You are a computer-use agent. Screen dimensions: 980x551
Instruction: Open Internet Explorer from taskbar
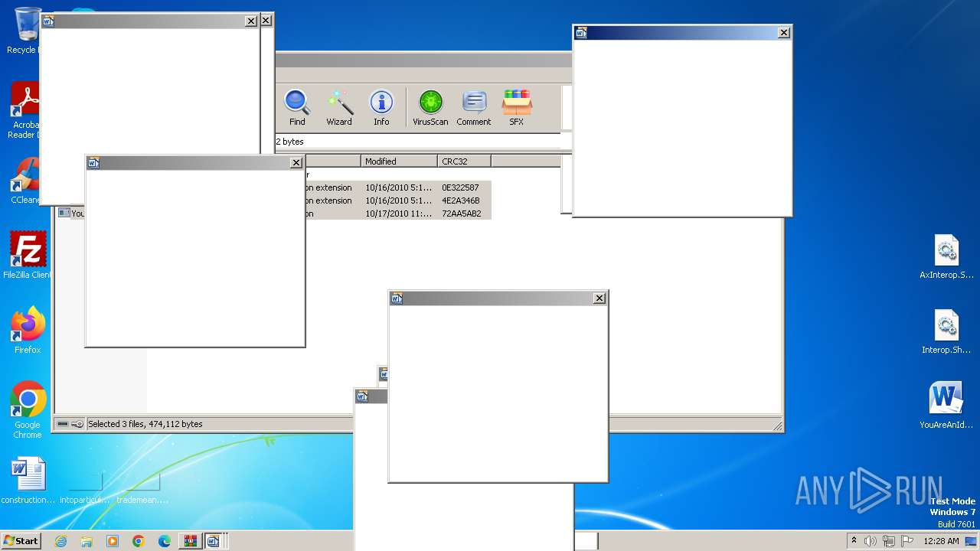pyautogui.click(x=60, y=541)
